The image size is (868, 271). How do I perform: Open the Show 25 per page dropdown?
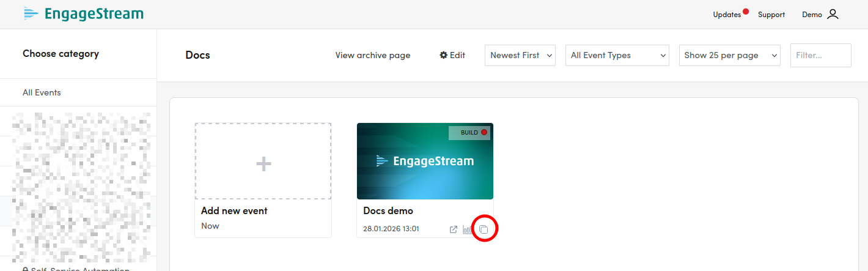click(729, 55)
